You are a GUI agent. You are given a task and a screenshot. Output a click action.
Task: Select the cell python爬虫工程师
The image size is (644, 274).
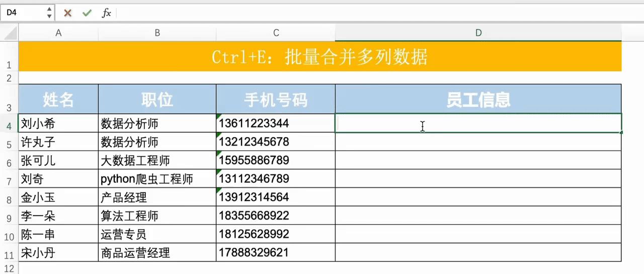[157, 179]
